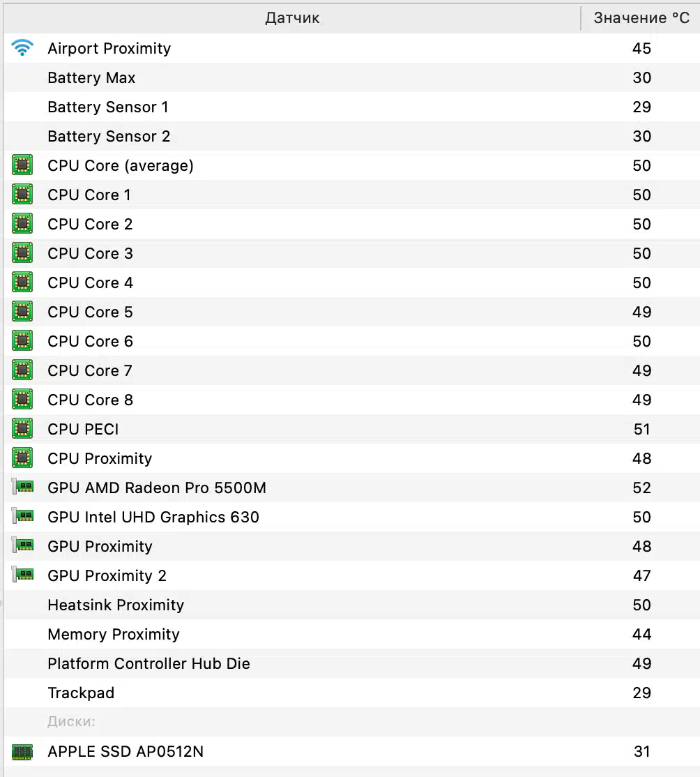Click the Диски section header

tap(71, 722)
